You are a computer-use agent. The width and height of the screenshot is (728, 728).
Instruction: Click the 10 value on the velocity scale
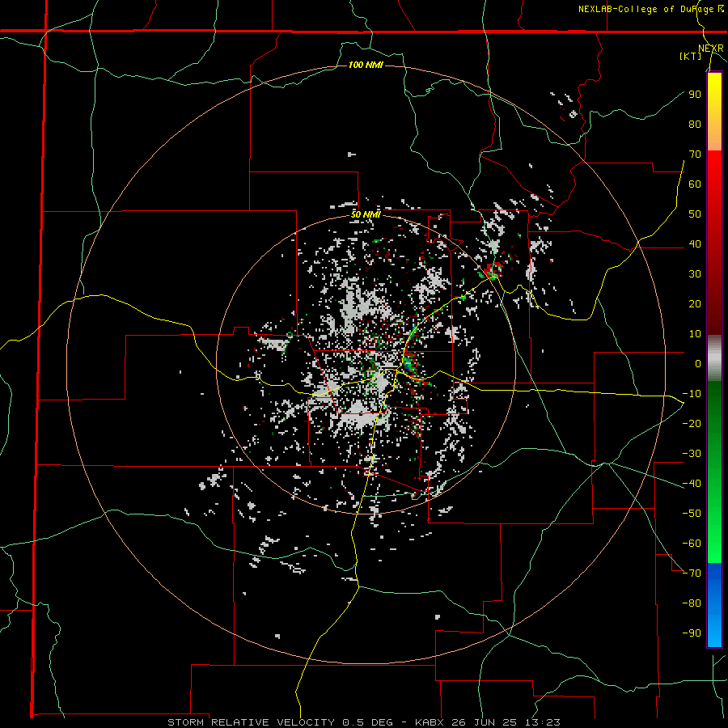(x=695, y=334)
